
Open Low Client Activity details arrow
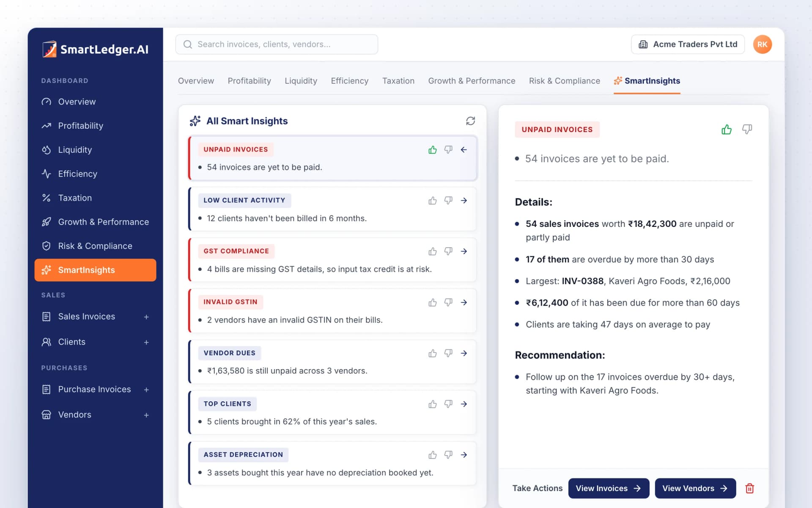click(464, 200)
